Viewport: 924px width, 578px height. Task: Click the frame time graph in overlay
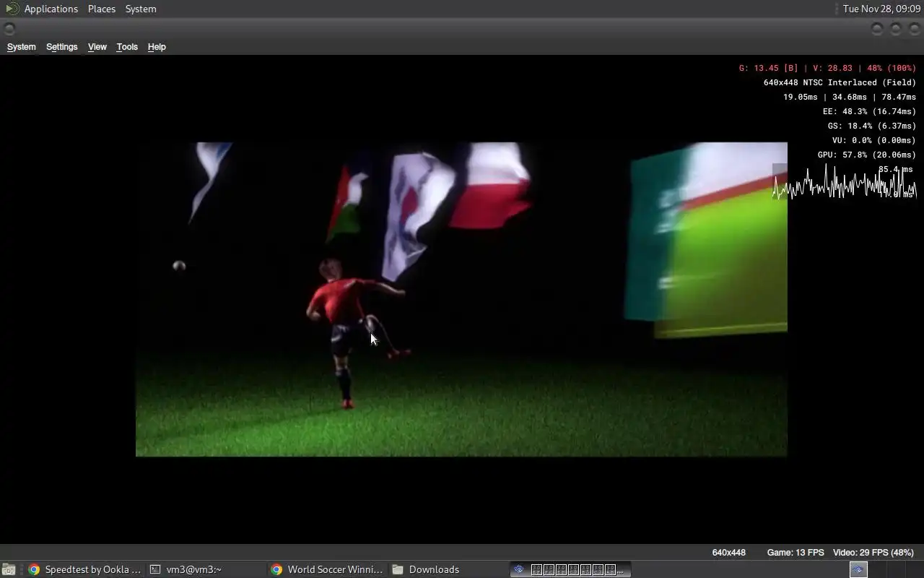(x=845, y=182)
